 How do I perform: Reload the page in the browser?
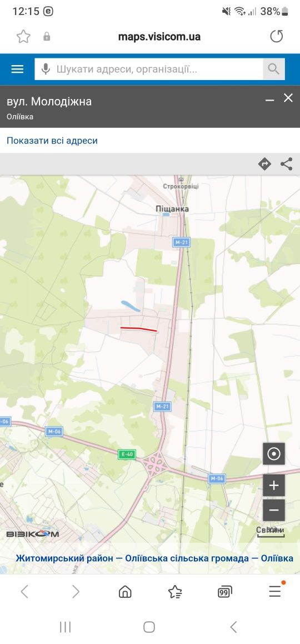coord(277,37)
